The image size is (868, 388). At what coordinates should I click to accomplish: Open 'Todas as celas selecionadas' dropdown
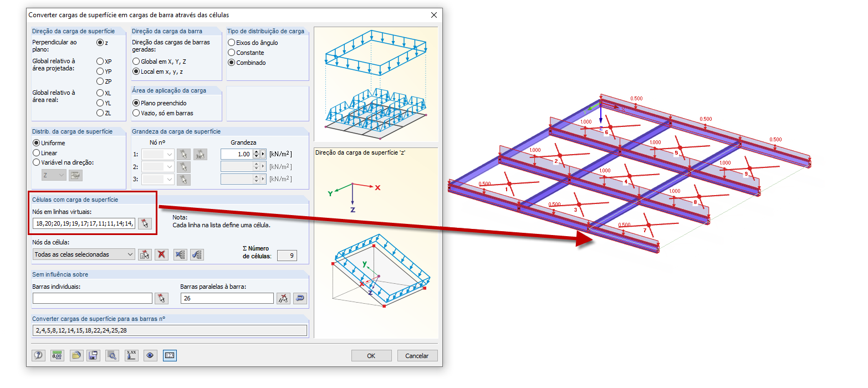84,254
